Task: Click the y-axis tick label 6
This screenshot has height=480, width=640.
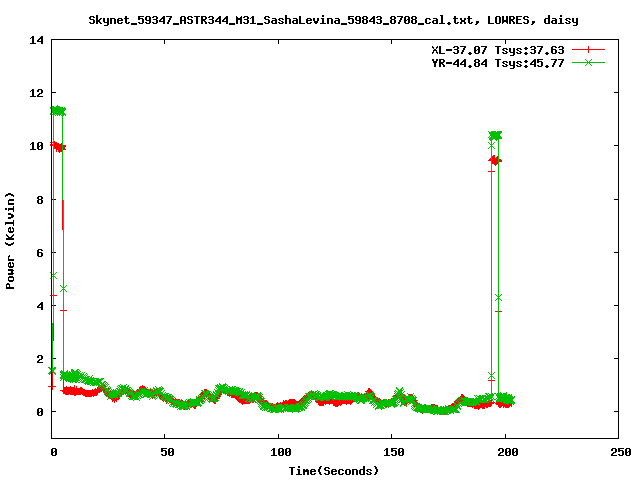Action: (40, 253)
